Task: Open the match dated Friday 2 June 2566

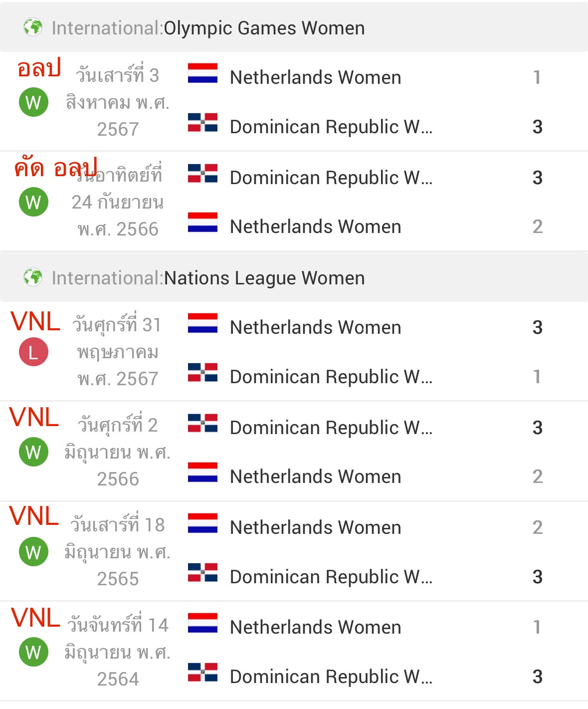Action: [x=294, y=451]
